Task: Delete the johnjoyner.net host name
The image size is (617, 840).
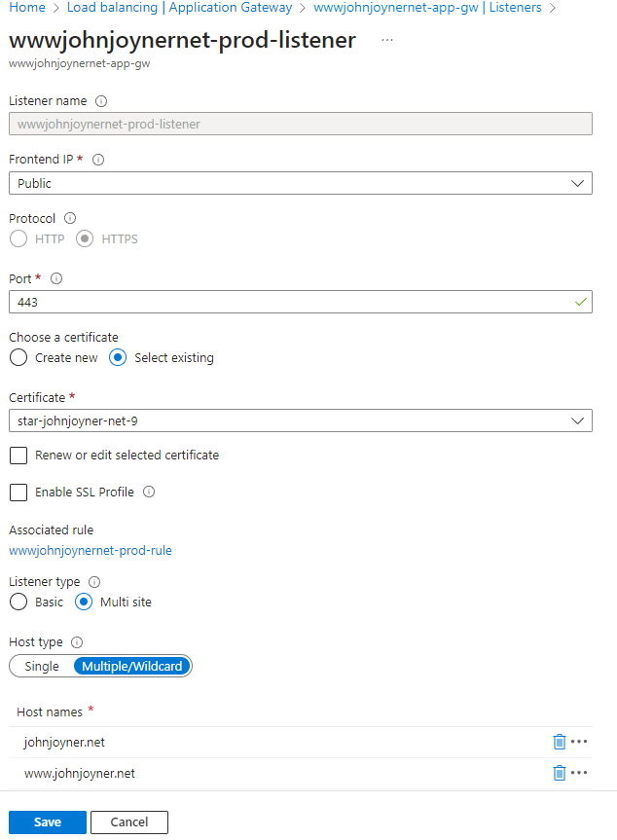Action: [560, 742]
